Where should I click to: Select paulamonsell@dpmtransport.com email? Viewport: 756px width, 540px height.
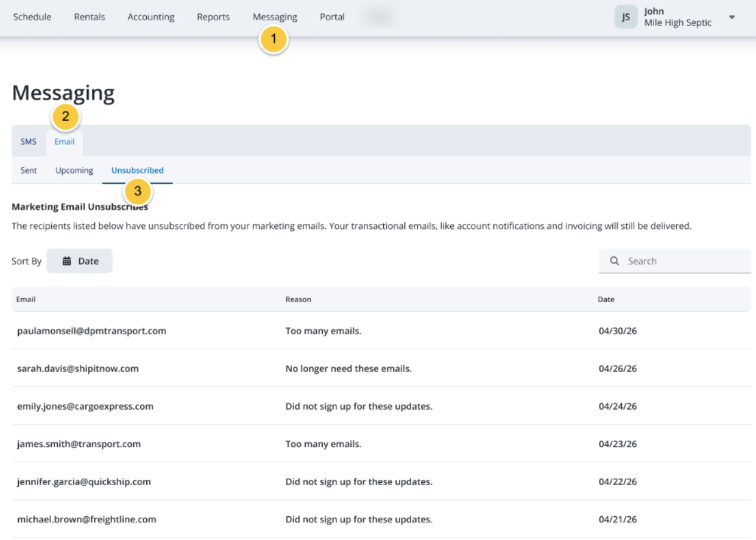tap(91, 331)
